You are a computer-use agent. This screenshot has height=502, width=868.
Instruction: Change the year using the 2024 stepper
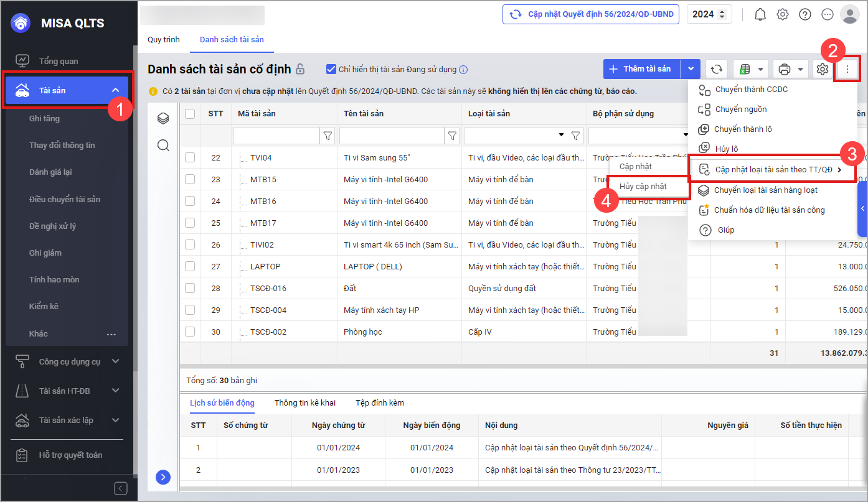pos(722,14)
